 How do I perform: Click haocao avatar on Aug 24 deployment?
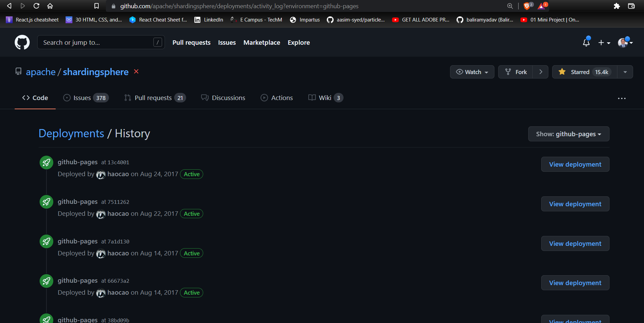coord(101,174)
